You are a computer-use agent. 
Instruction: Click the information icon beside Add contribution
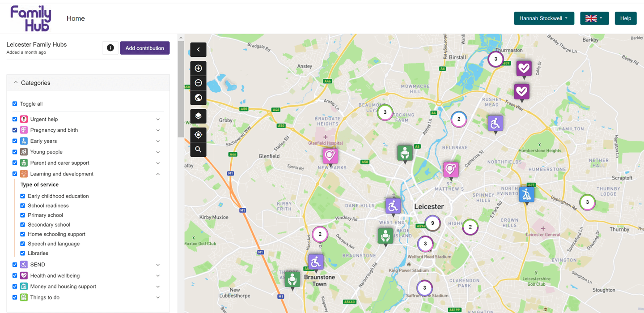pyautogui.click(x=110, y=48)
